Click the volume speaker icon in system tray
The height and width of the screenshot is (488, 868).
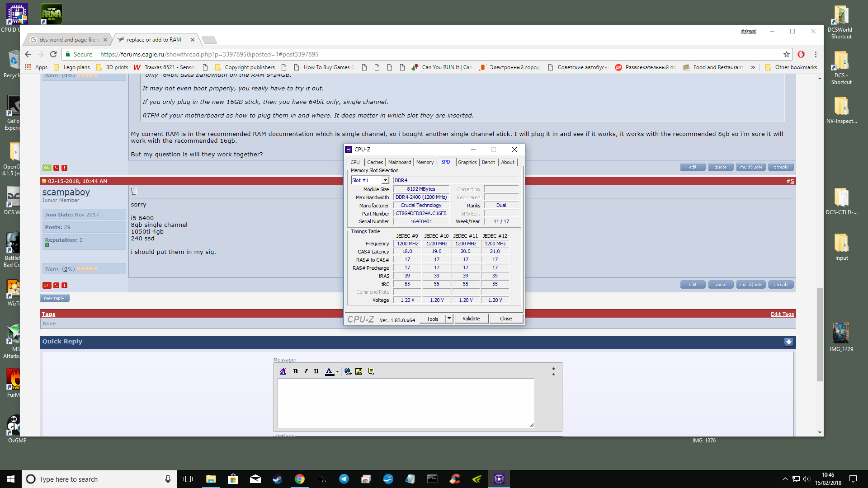click(807, 479)
